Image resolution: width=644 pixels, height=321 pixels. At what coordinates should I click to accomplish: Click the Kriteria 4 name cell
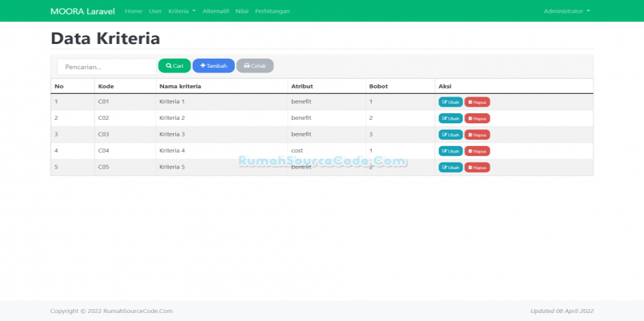[x=222, y=151]
